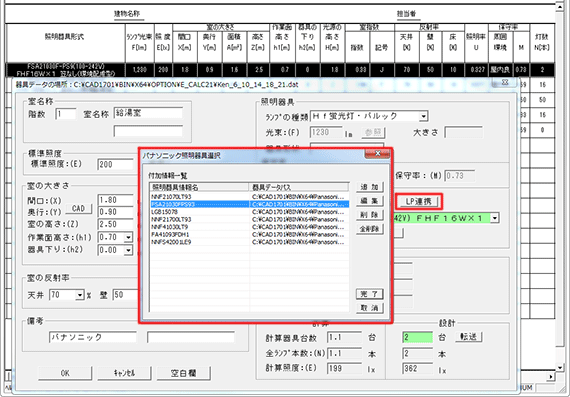
Task: Click the 階数 input field
Action: [66, 114]
